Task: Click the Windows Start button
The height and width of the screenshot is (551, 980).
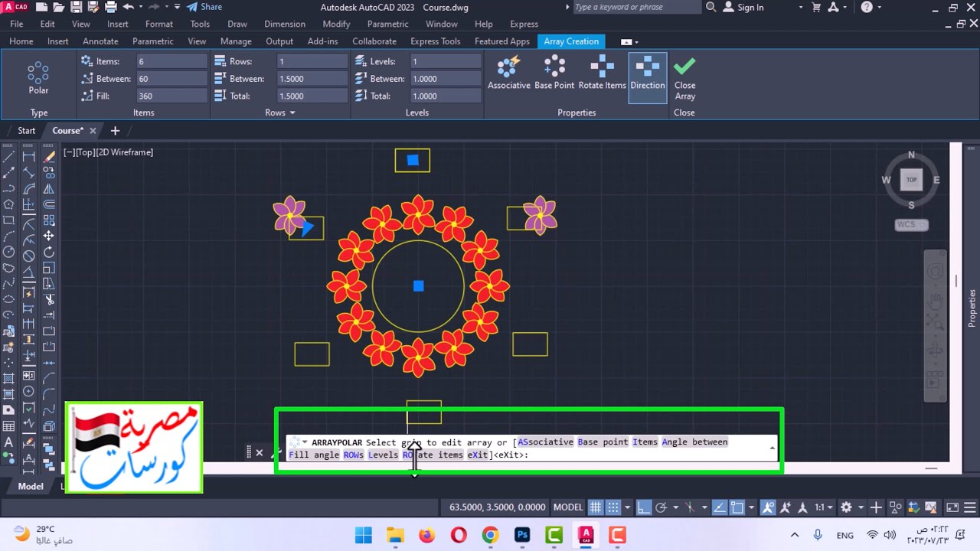Action: (363, 535)
